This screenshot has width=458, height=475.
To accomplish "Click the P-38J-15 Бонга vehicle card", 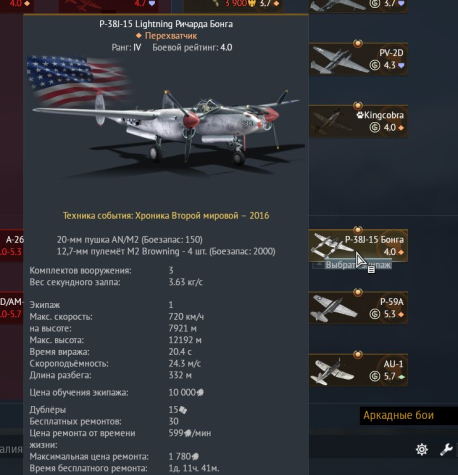I will click(358, 245).
